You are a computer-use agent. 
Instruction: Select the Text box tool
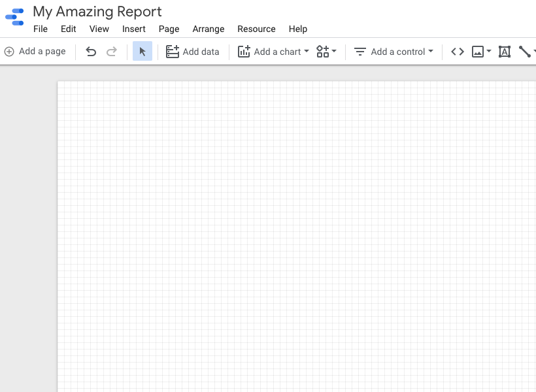tap(504, 51)
